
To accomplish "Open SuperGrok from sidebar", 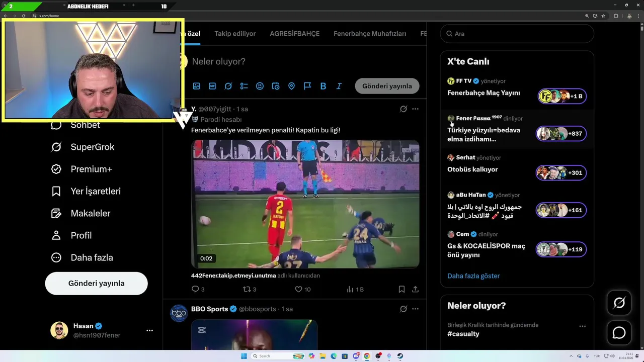I will coord(83,147).
